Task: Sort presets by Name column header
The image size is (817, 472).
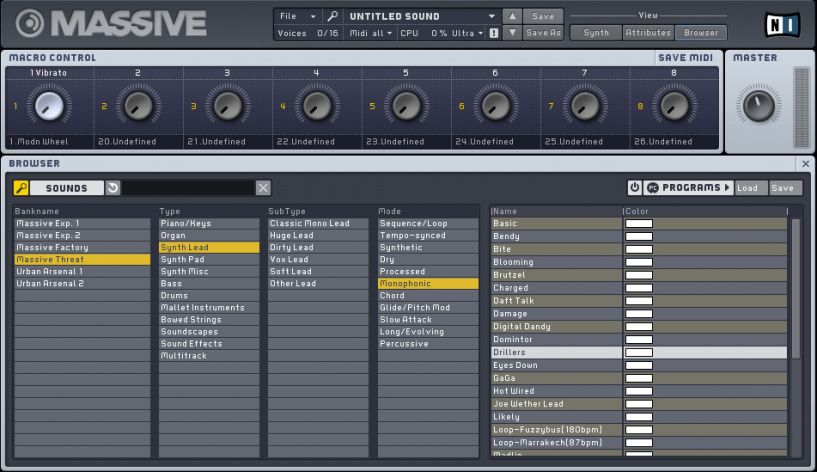Action: 556,211
